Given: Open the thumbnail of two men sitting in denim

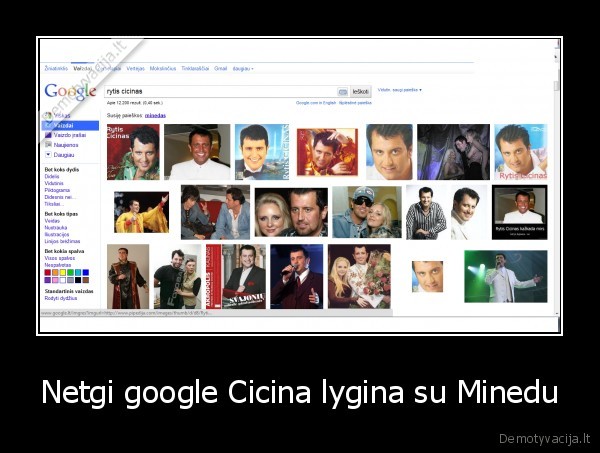Looking at the screenshot, I should (x=215, y=212).
